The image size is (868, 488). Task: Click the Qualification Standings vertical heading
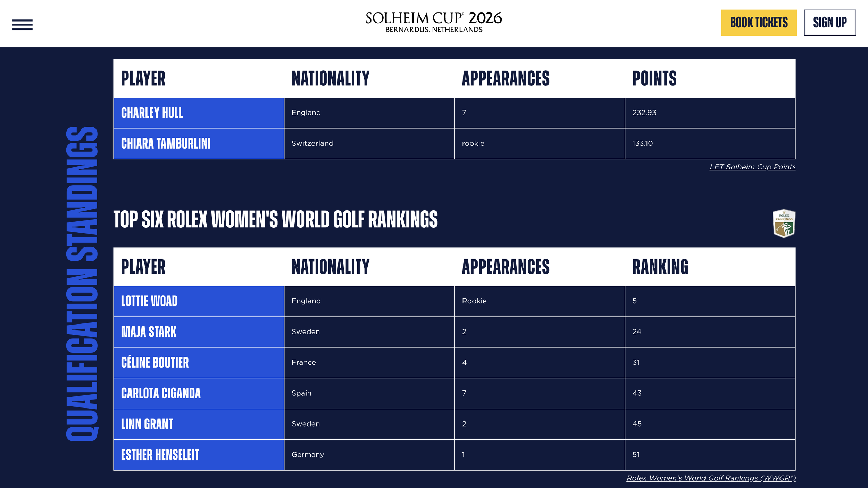pyautogui.click(x=82, y=284)
